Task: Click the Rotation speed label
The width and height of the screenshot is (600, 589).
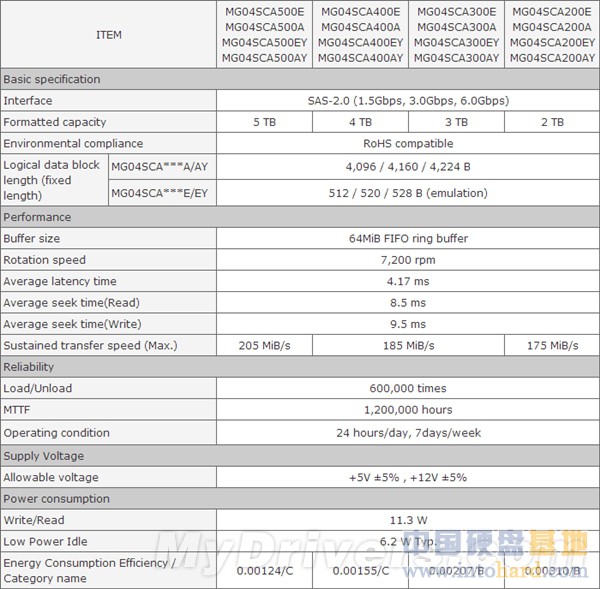Action: [44, 260]
